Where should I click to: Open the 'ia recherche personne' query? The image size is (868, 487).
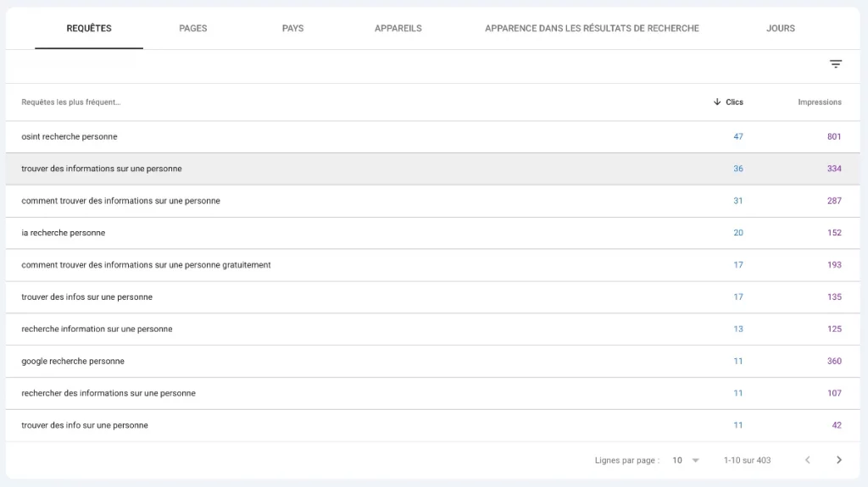pos(64,233)
